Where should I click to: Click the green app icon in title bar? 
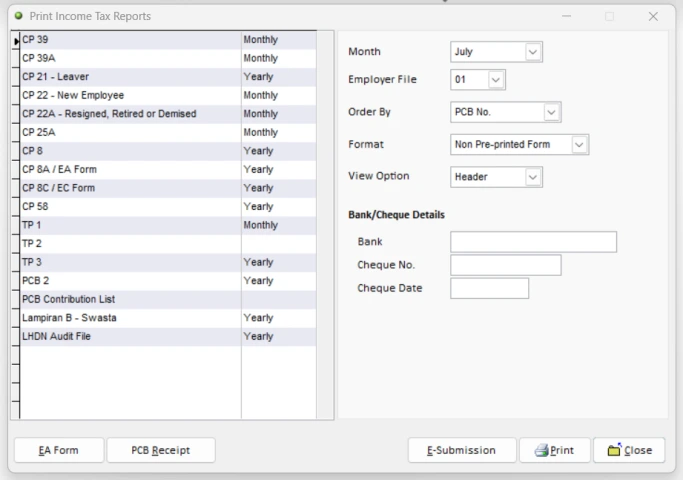tap(19, 17)
